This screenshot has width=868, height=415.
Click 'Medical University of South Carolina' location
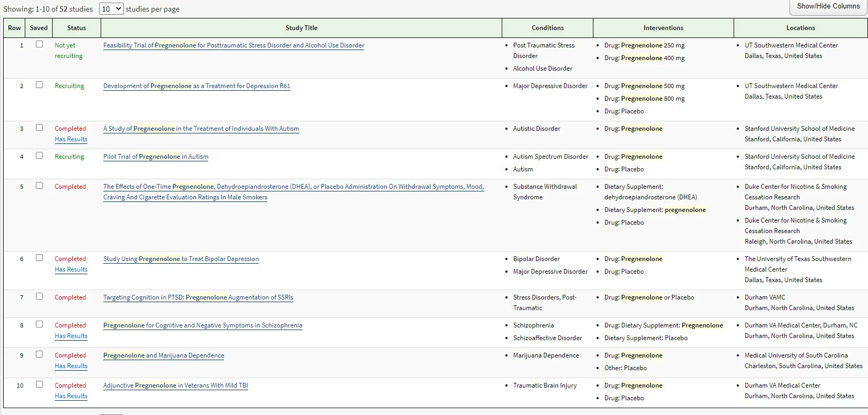(x=796, y=355)
